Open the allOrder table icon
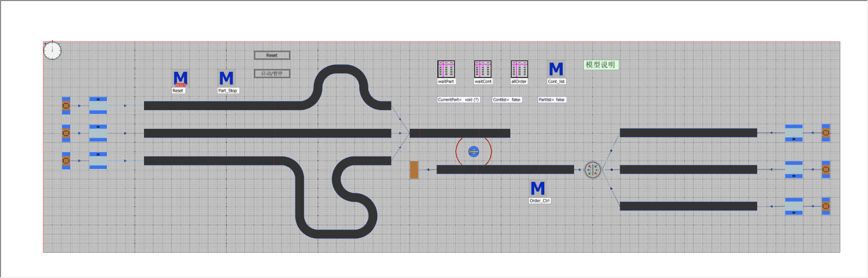 click(x=520, y=69)
